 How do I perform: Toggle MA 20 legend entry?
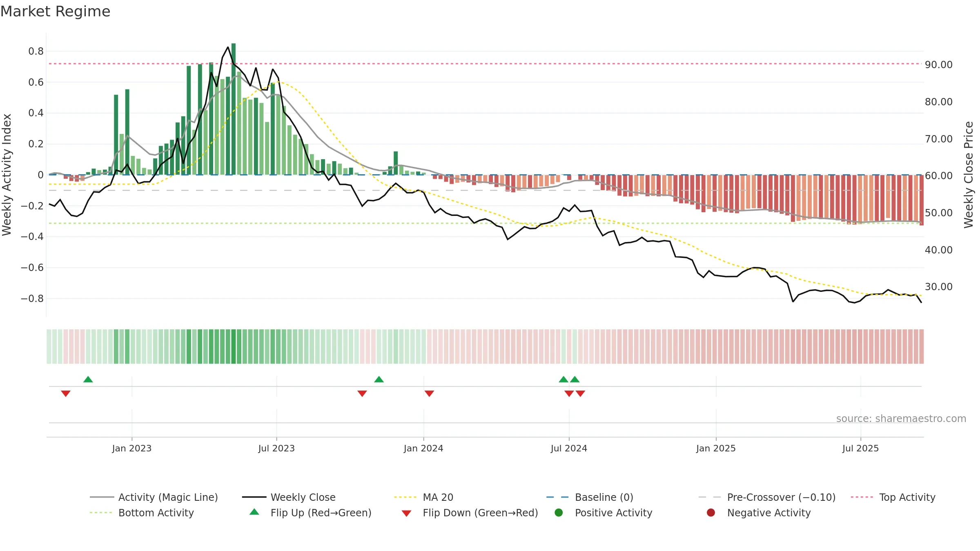pyautogui.click(x=423, y=497)
